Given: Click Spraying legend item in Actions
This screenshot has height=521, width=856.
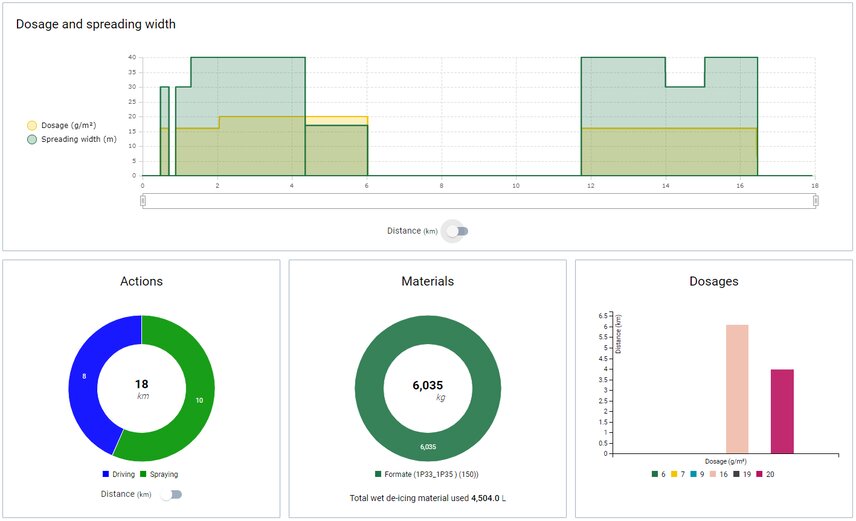Looking at the screenshot, I should point(160,474).
